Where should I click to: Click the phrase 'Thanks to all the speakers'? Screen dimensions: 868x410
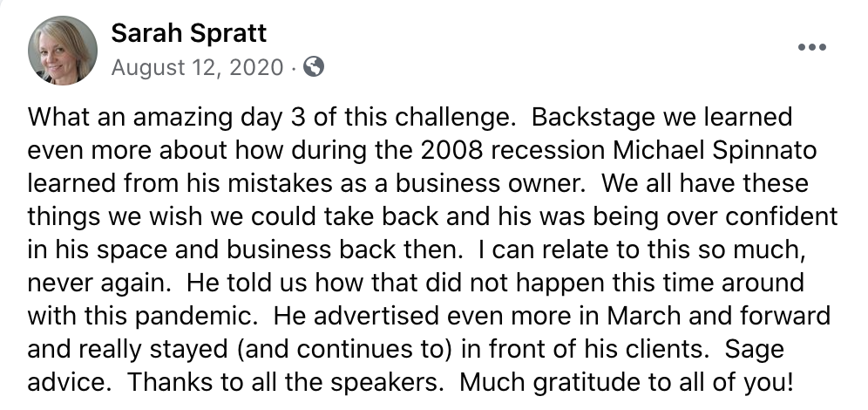(281, 383)
